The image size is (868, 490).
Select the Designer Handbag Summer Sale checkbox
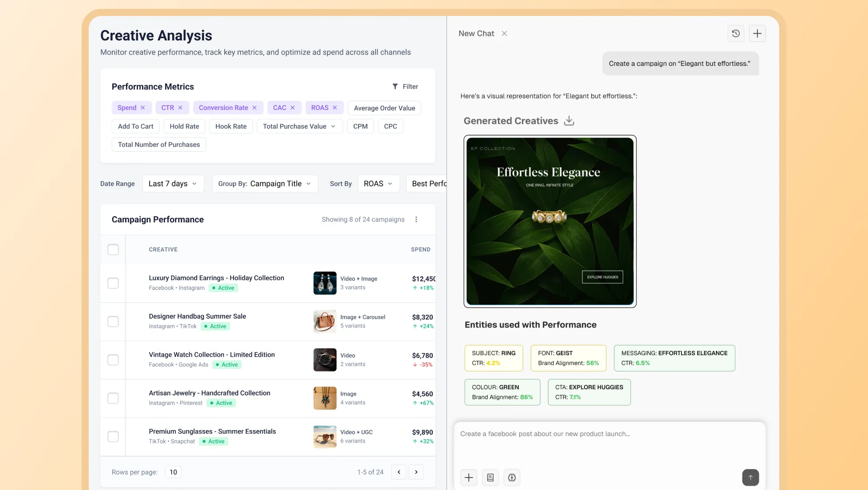click(113, 321)
